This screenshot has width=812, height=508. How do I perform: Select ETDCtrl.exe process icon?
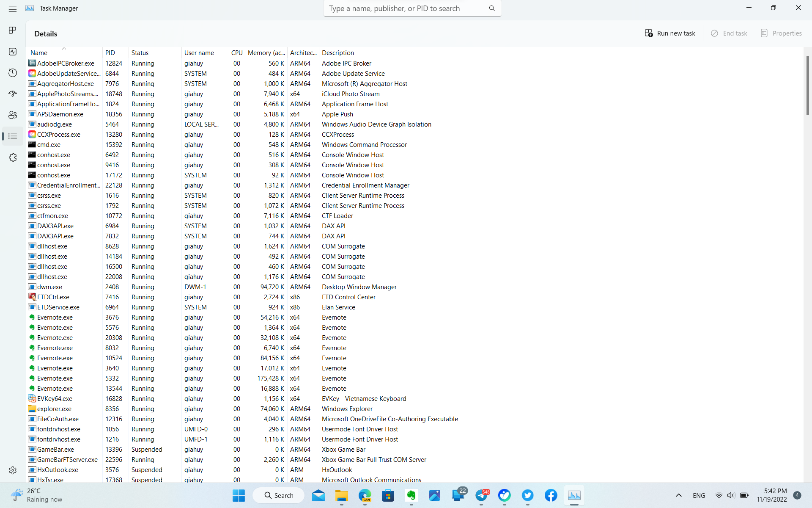point(32,297)
